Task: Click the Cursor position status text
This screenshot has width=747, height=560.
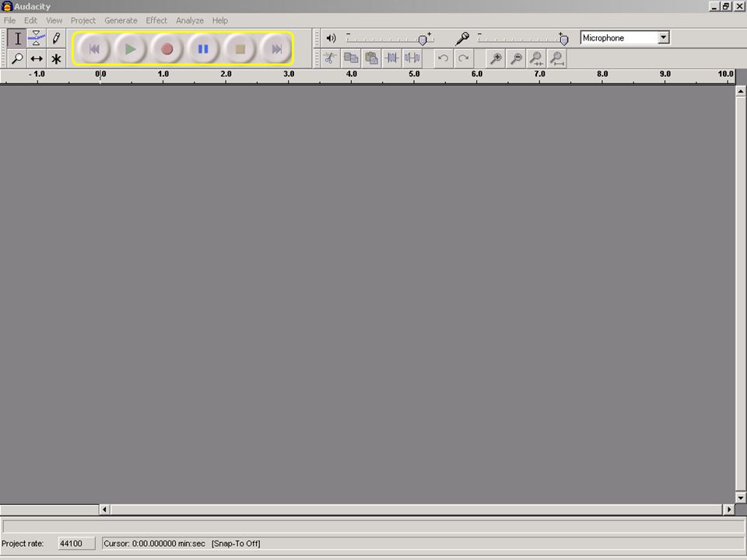Action: point(154,544)
